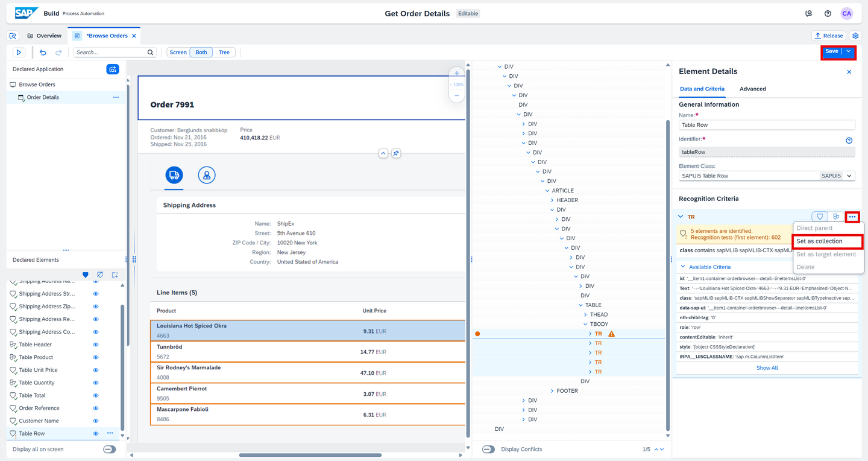Click the crossed shield filter in Declared Elements
Viewport: 868px width, 461px height.
pyautogui.click(x=100, y=275)
